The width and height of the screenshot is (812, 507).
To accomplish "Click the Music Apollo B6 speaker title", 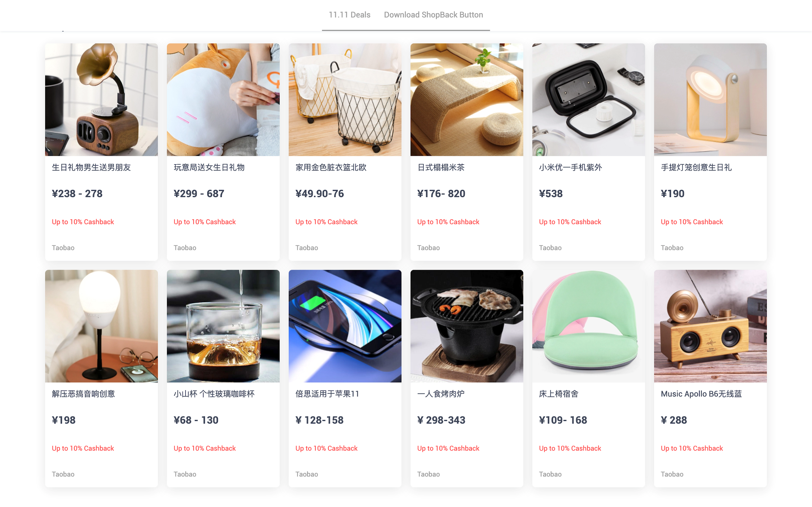I will [701, 394].
